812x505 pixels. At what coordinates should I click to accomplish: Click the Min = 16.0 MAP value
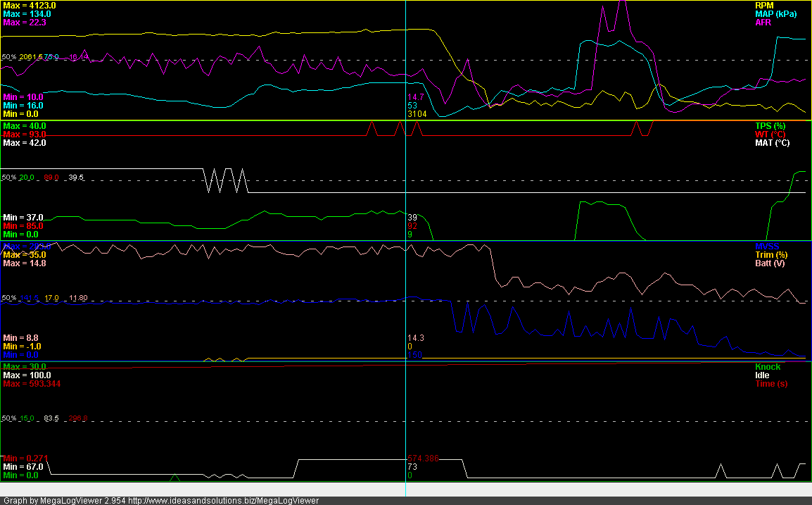coord(23,105)
